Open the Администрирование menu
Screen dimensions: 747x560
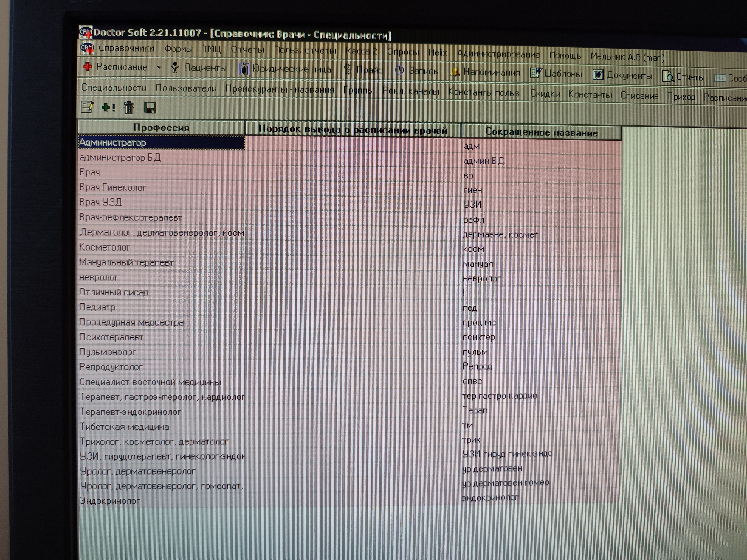pyautogui.click(x=498, y=54)
